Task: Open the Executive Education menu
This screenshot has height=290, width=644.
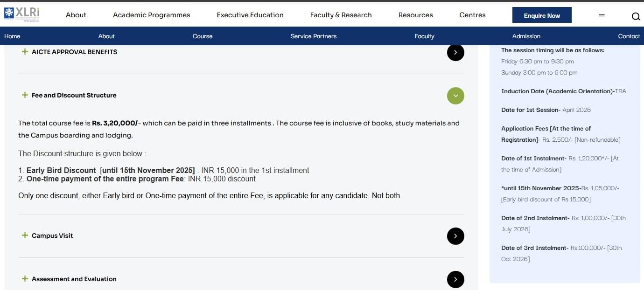Action: pyautogui.click(x=250, y=15)
